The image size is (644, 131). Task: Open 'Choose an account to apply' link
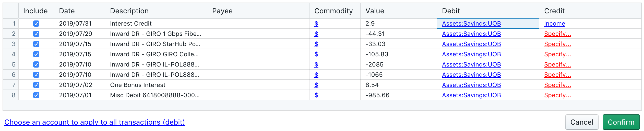[x=95, y=122]
